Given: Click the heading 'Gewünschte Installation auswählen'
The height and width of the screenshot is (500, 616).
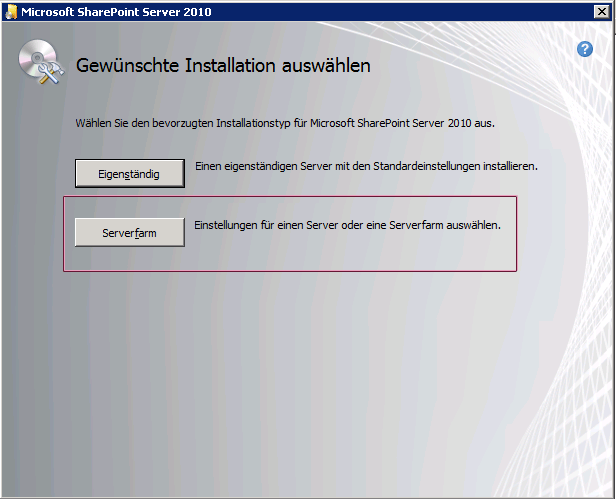Looking at the screenshot, I should coord(223,66).
